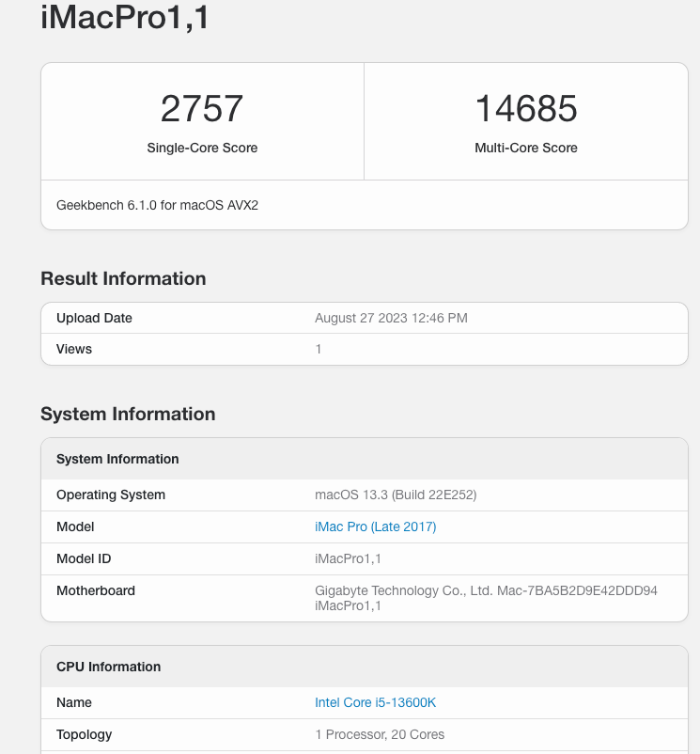Open the Intel Core i5-13600K link
Viewport: 700px width, 754px height.
coord(375,702)
